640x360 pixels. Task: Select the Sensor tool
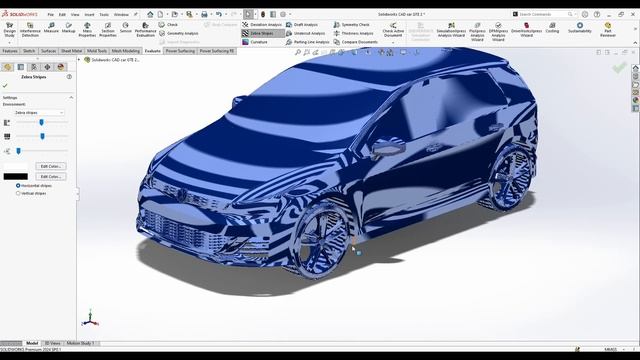pos(126,28)
